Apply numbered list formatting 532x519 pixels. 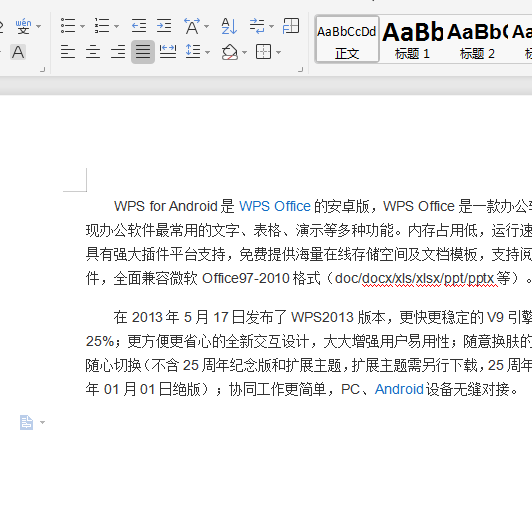[x=102, y=26]
